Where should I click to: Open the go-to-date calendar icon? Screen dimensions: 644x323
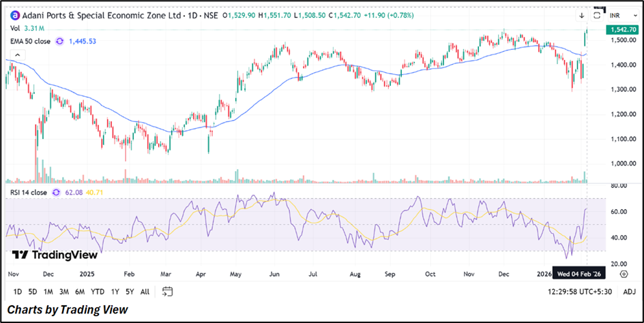[168, 292]
